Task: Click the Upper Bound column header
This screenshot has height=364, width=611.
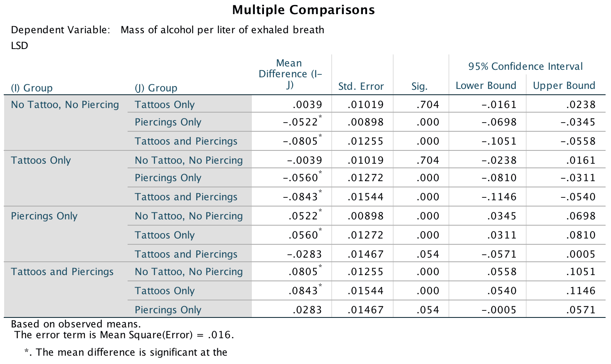Action: coord(564,86)
